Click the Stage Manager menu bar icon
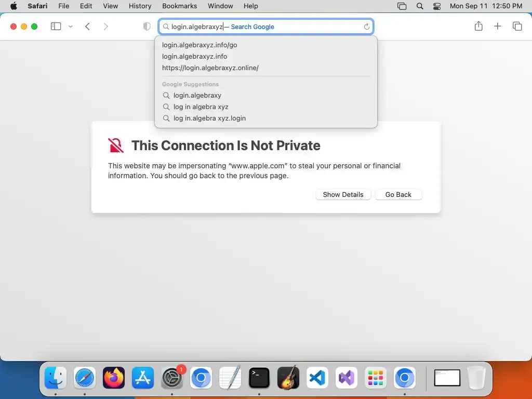The height and width of the screenshot is (399, 532). (x=402, y=6)
